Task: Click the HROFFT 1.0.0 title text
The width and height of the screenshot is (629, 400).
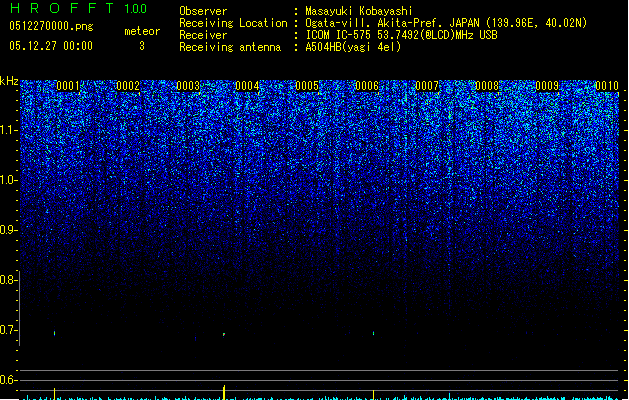Action: 79,8
